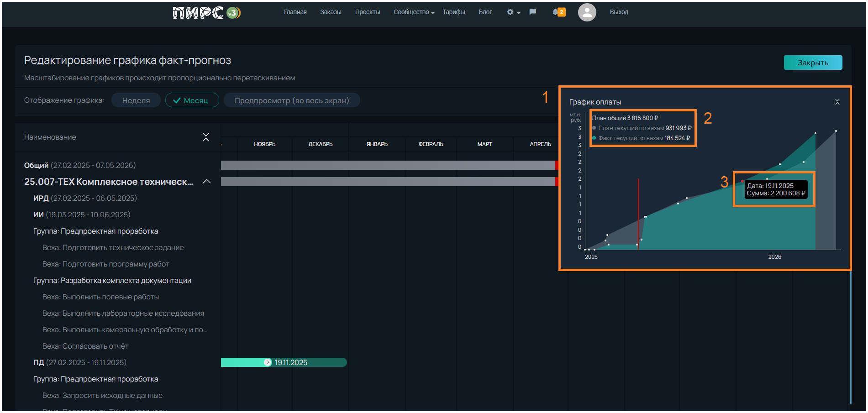Open Блог page
Viewport: 868px width, 413px height.
485,12
